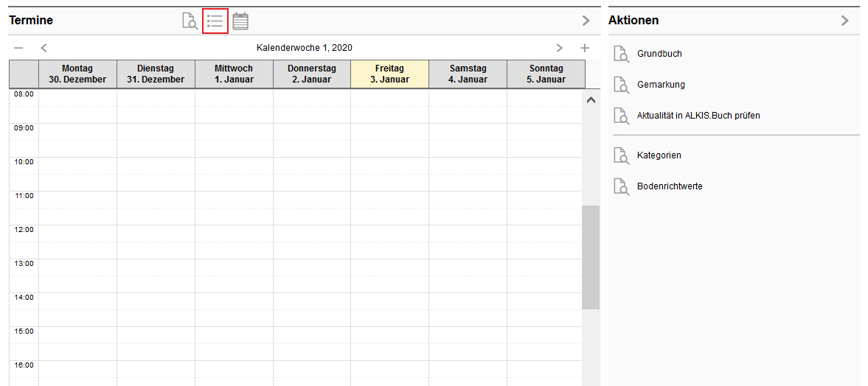This screenshot has height=386, width=868.
Task: Select the Montag 30. Dezember column header
Action: (x=77, y=74)
